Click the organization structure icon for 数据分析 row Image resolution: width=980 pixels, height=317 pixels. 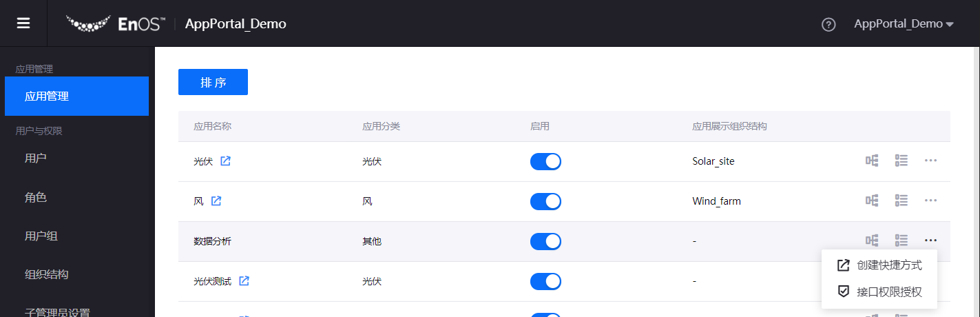872,241
